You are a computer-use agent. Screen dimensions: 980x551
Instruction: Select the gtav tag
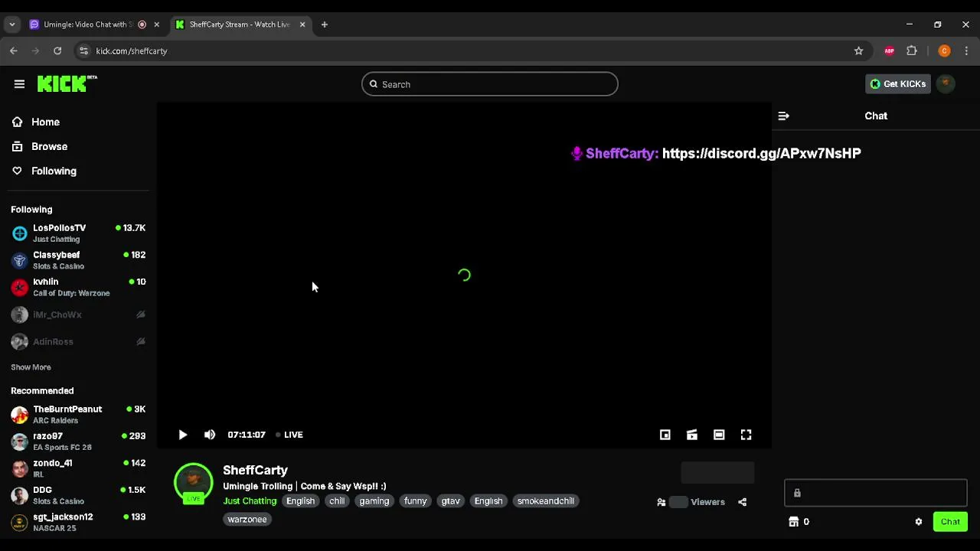pos(451,501)
